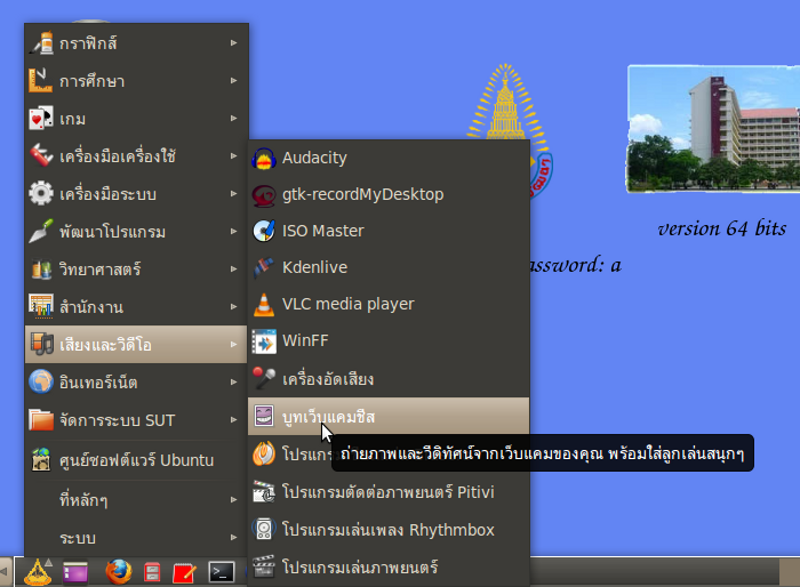Click the การศึกษา ruler icon
This screenshot has width=800, height=587.
coord(41,81)
